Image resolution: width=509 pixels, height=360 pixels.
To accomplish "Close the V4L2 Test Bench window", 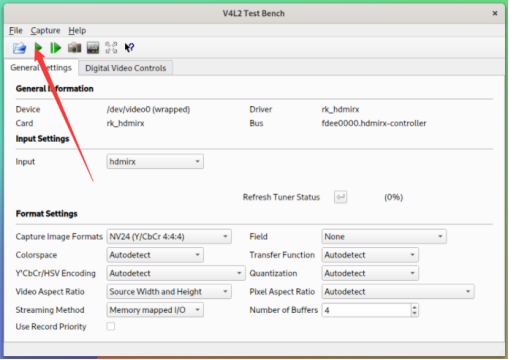I will click(x=495, y=13).
